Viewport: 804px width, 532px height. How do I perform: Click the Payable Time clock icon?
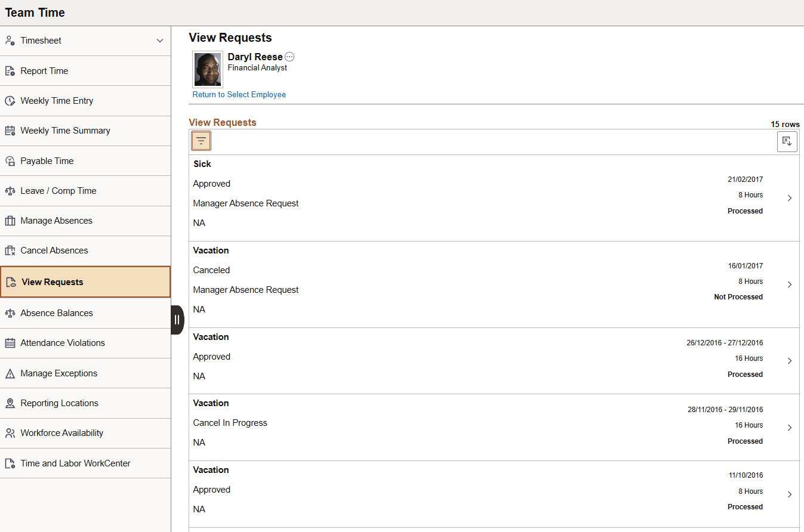coord(10,160)
